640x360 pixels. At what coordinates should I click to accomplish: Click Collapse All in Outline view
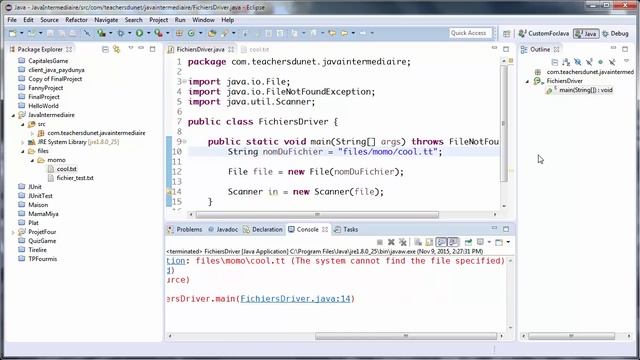point(555,62)
